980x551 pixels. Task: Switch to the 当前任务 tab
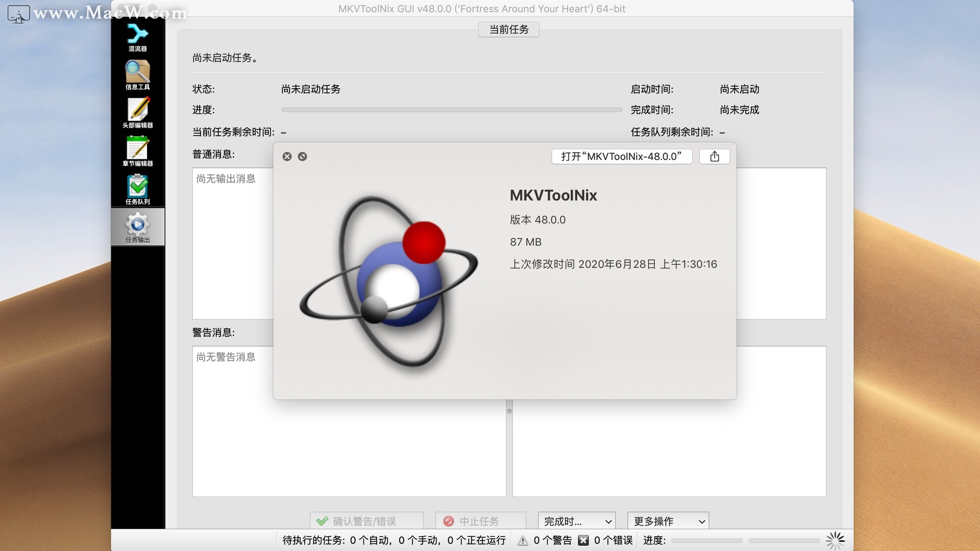tap(509, 30)
